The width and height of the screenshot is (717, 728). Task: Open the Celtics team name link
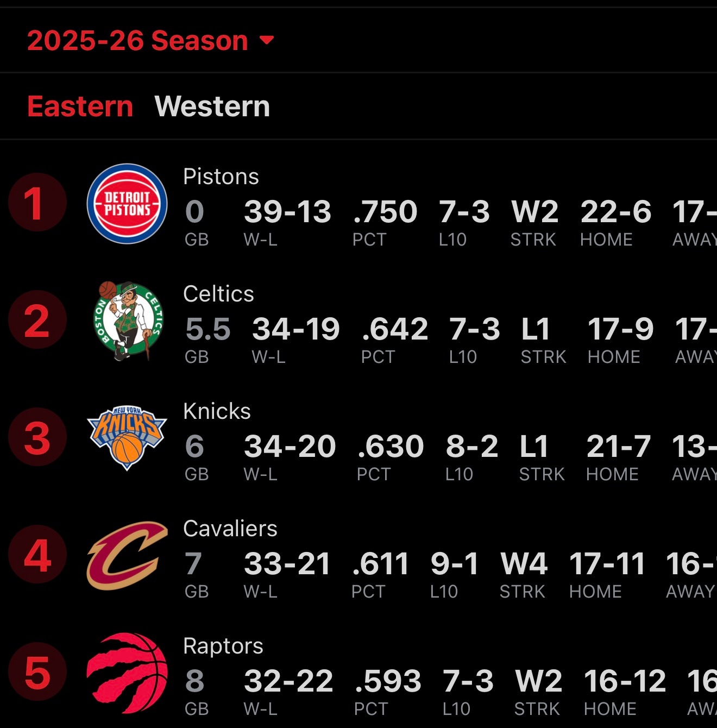[218, 294]
